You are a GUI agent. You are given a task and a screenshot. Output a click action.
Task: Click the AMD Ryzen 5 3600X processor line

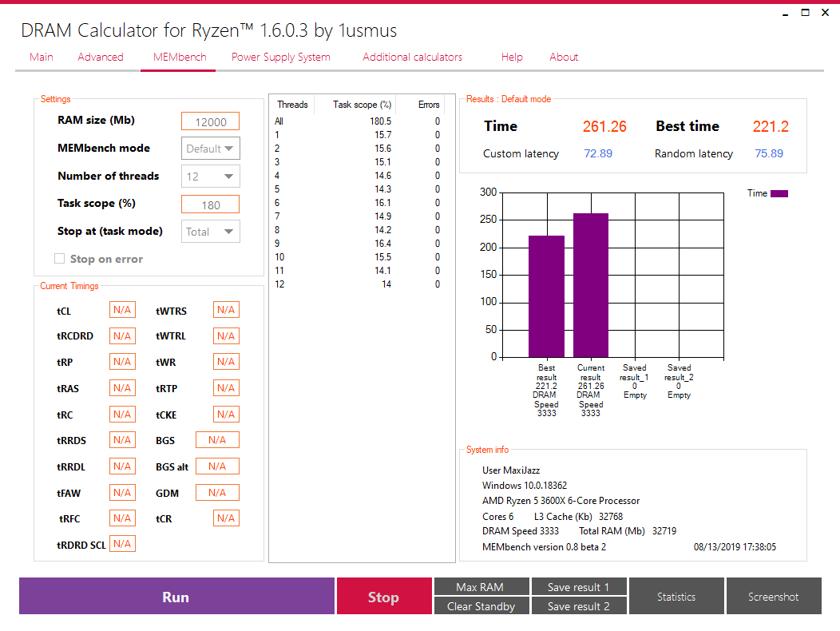coord(561,501)
